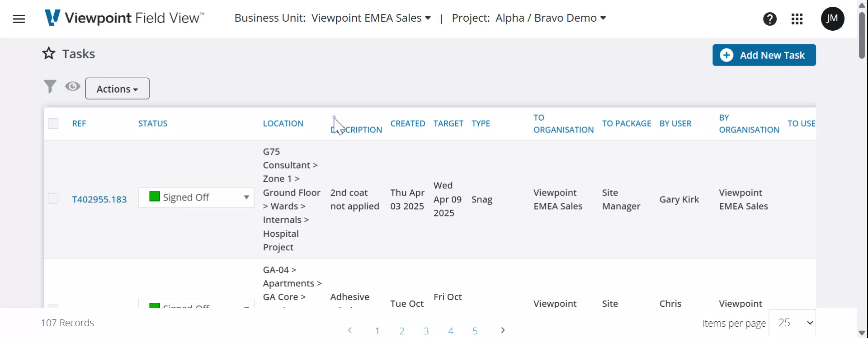
Task: Mark Tasks page as favourite star
Action: click(x=49, y=53)
